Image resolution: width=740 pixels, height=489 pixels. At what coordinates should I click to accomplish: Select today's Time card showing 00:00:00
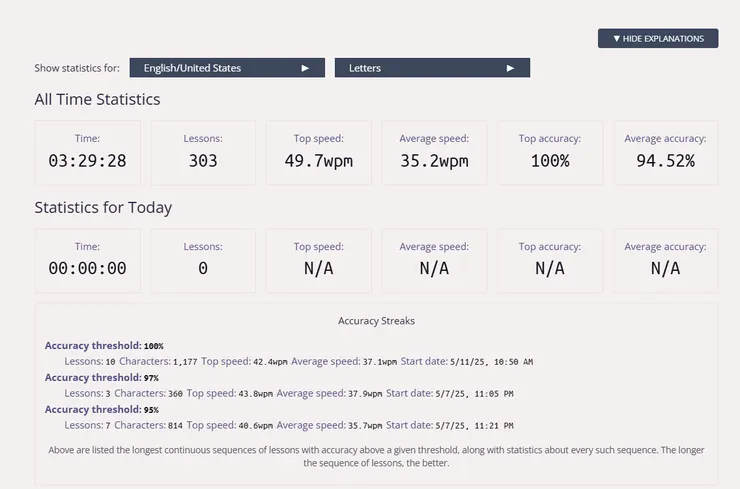click(x=88, y=260)
